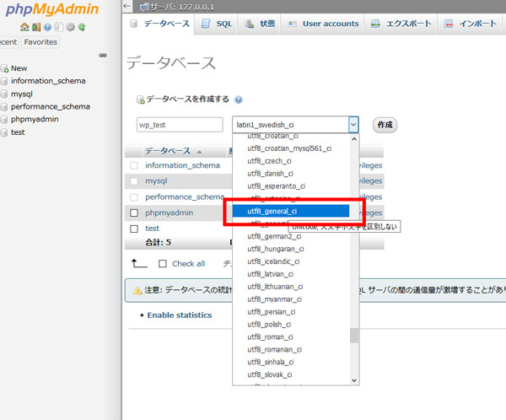Choose utf8_german2_ci collation option
Viewport: 506px width, 420px height.
(x=291, y=236)
